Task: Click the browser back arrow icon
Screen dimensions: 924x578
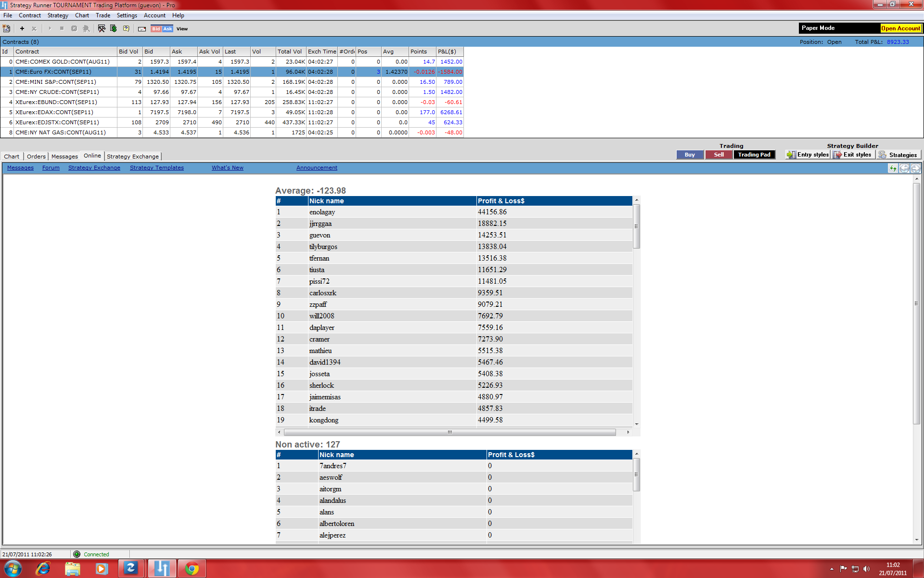Action: 904,168
